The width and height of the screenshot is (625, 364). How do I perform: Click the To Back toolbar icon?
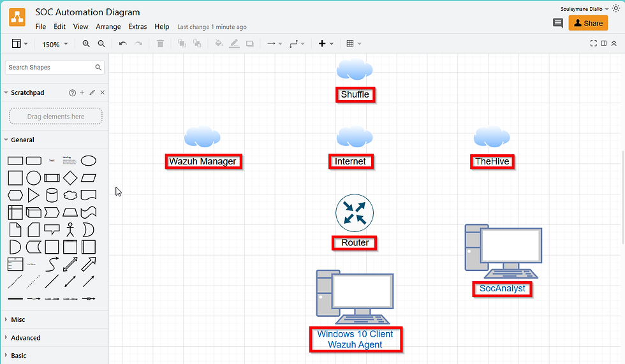(197, 44)
